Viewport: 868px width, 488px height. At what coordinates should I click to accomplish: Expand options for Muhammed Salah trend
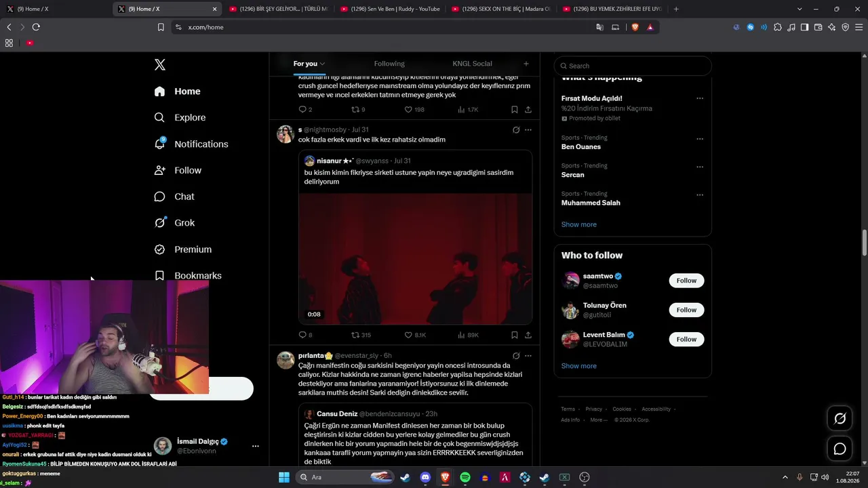pos(700,195)
